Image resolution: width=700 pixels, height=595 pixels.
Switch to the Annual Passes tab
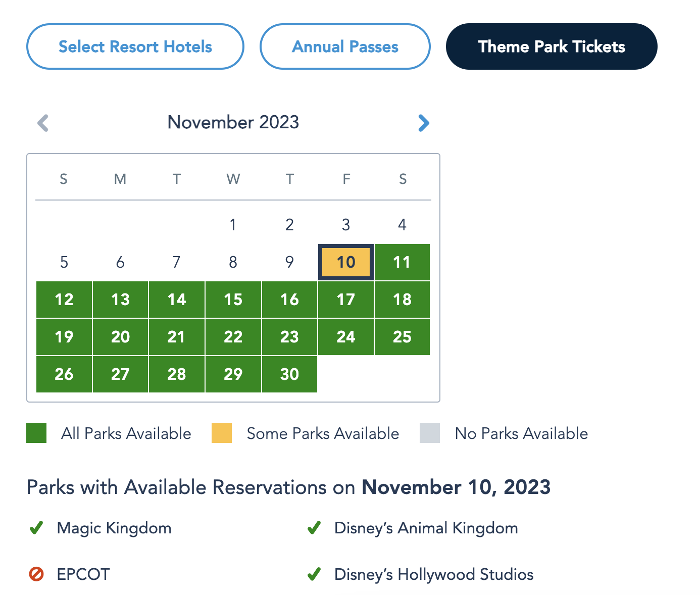[345, 46]
